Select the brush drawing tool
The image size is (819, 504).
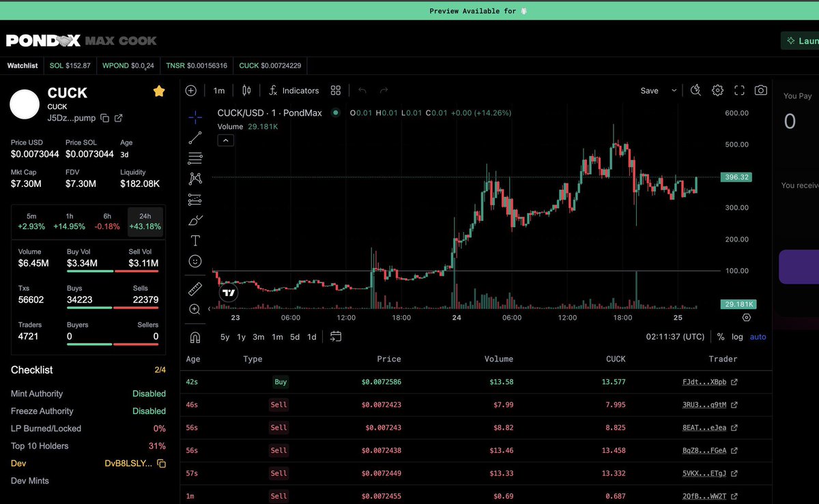[195, 220]
